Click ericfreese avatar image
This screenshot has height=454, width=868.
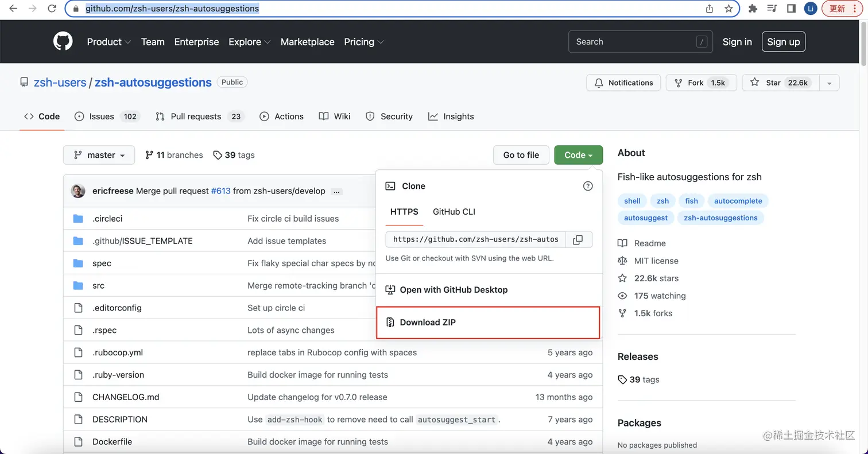coord(78,191)
